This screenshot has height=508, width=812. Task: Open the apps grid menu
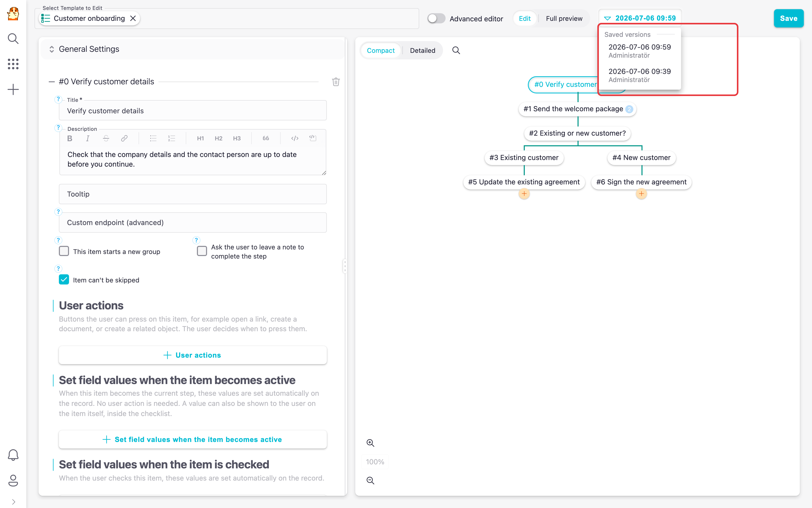[x=13, y=64]
